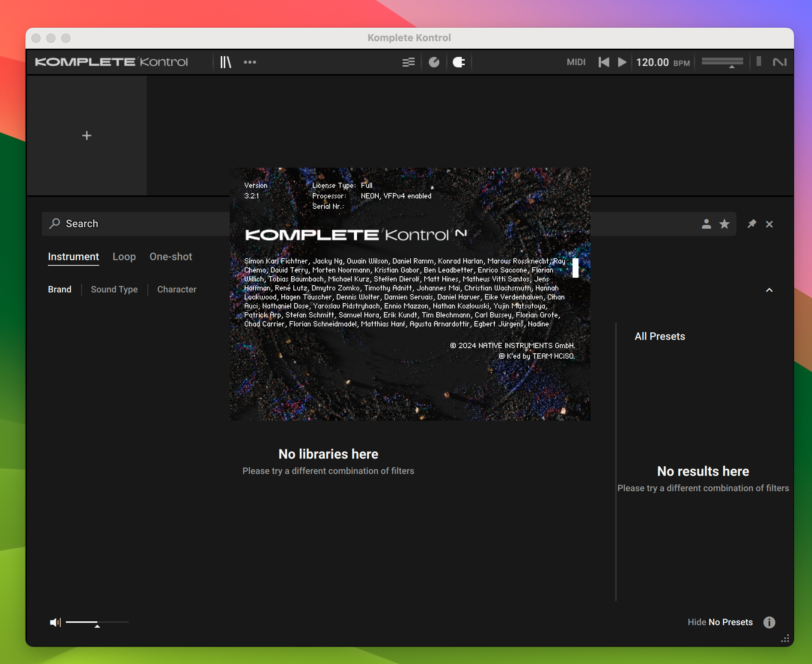This screenshot has height=664, width=812.
Task: Pin the browser with the pin icon
Action: point(752,224)
